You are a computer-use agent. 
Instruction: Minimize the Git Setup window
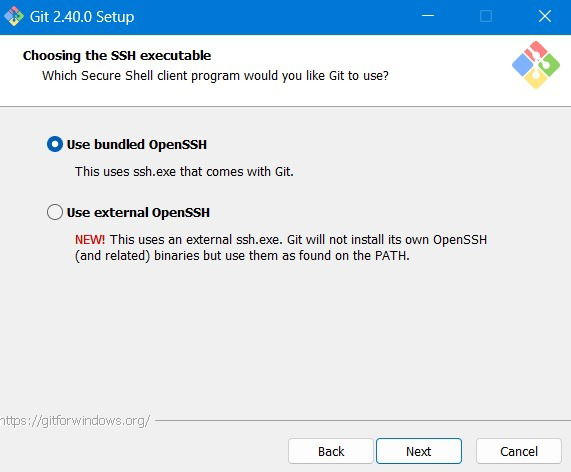point(428,16)
